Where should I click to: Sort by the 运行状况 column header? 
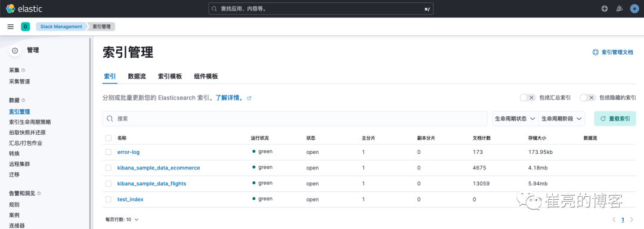tap(259, 138)
